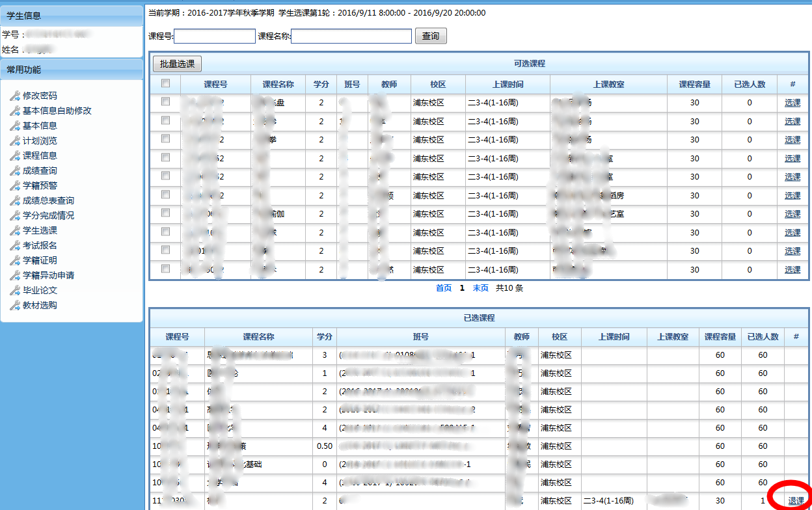This screenshot has height=510, width=812.
Task: Tick the checkbox of the last available course
Action: point(165,269)
